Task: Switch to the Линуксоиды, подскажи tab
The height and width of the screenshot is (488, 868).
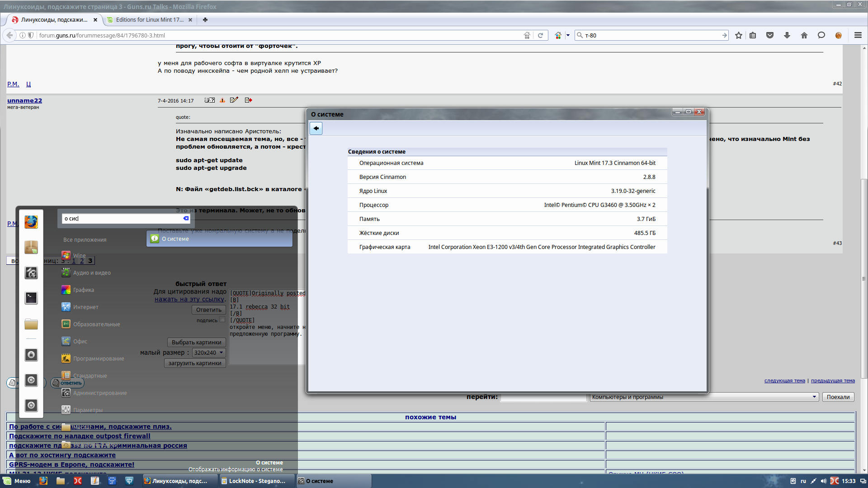Action: pos(54,20)
